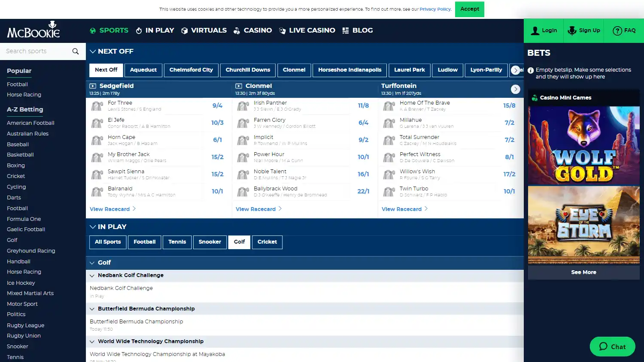Select the Ludlow venue tab

tap(447, 70)
